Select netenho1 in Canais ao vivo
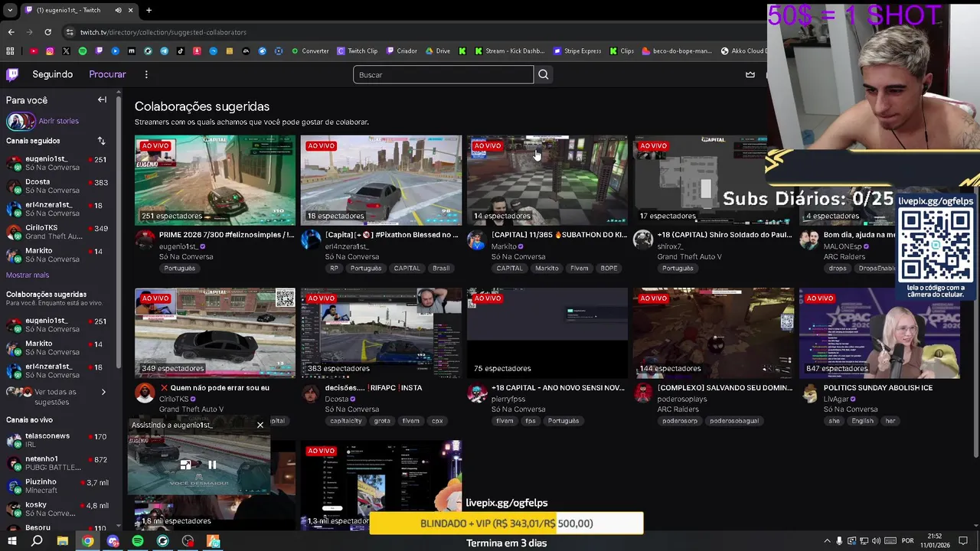The image size is (980, 551). pos(57,463)
